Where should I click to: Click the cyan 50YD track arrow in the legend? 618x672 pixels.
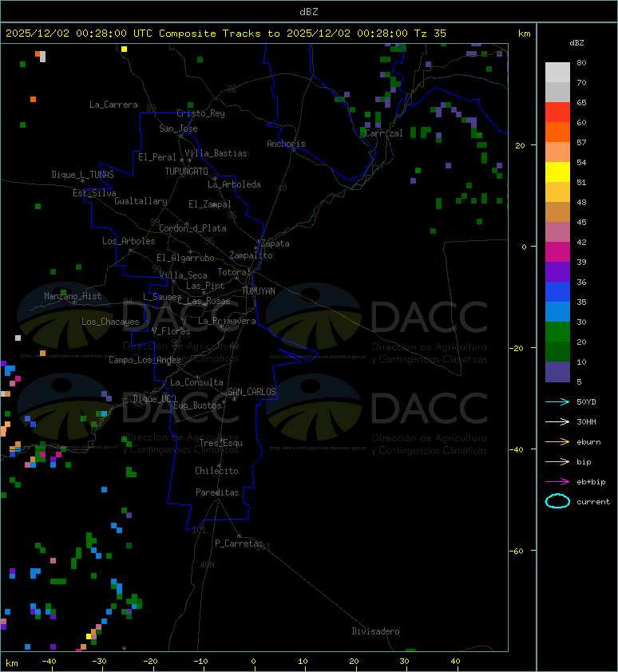[557, 402]
